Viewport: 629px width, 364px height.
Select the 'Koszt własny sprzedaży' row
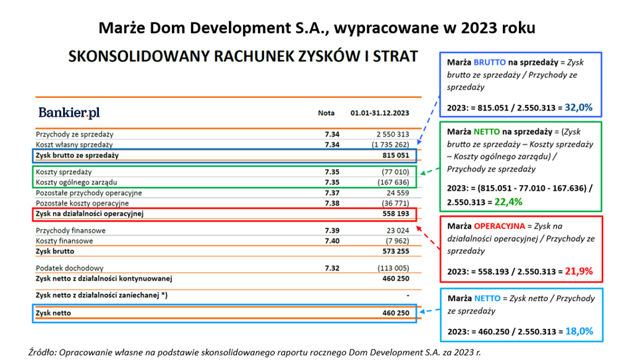click(x=74, y=145)
